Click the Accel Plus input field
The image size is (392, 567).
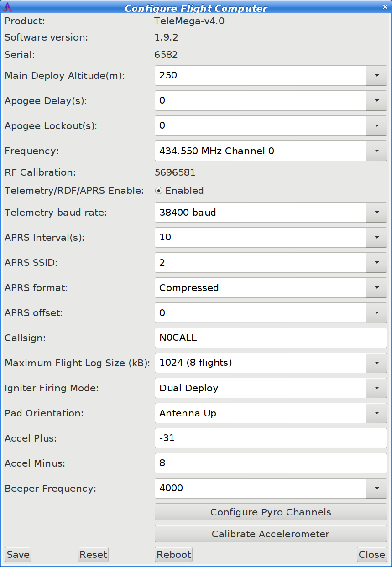[271, 438]
